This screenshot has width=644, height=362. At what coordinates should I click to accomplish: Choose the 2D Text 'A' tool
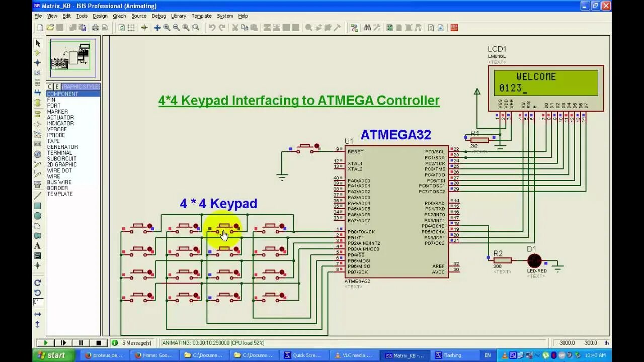coord(38,246)
